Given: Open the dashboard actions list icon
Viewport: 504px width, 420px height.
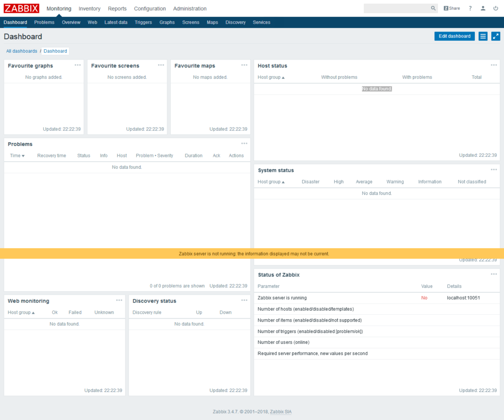Looking at the screenshot, I should 483,36.
